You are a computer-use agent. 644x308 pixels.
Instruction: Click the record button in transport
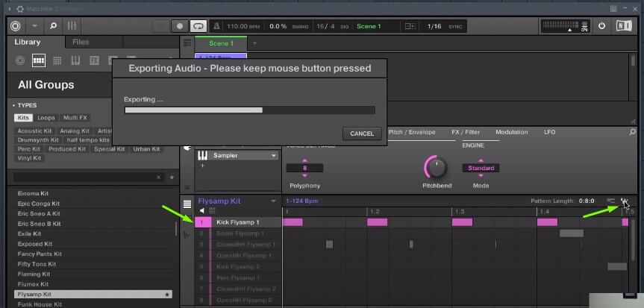180,26
